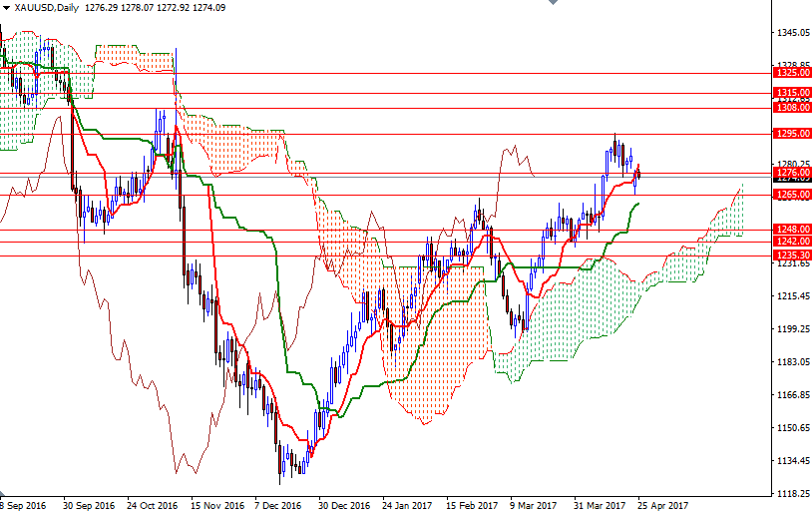
Task: Click 24 Jan 2017 on the time axis
Action: (x=406, y=505)
